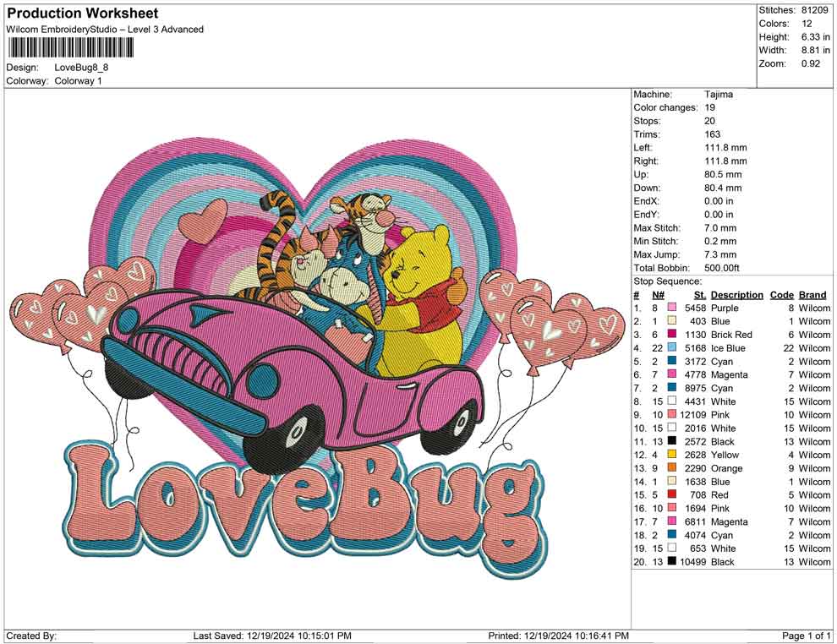Click the stitch count 10499
837x644 pixels.
693,561
